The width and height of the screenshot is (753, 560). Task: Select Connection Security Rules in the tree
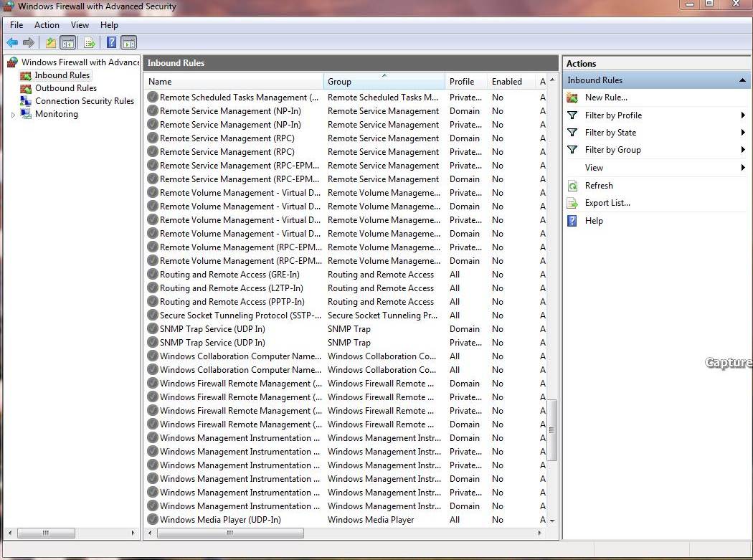point(85,101)
